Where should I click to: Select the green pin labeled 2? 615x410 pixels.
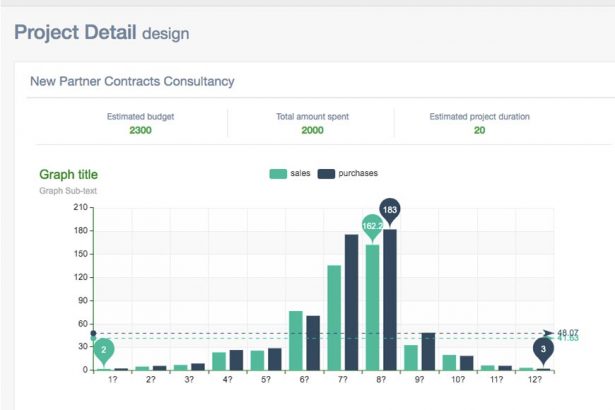click(x=103, y=350)
